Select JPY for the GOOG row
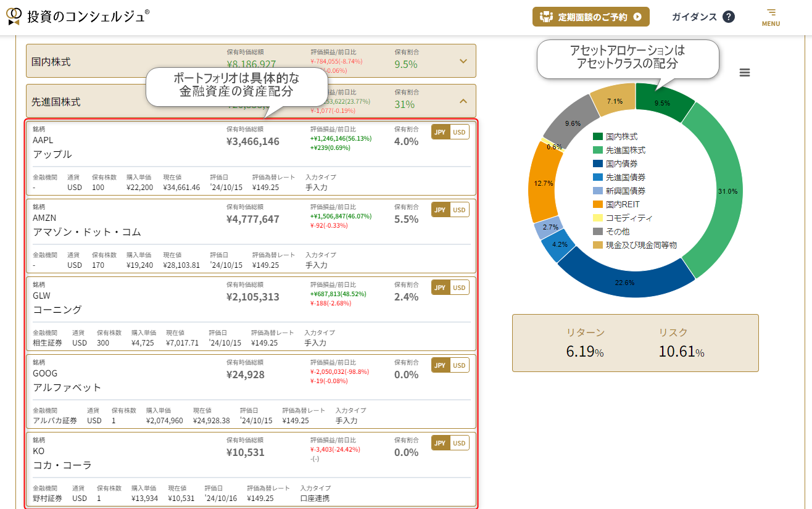 coord(440,365)
